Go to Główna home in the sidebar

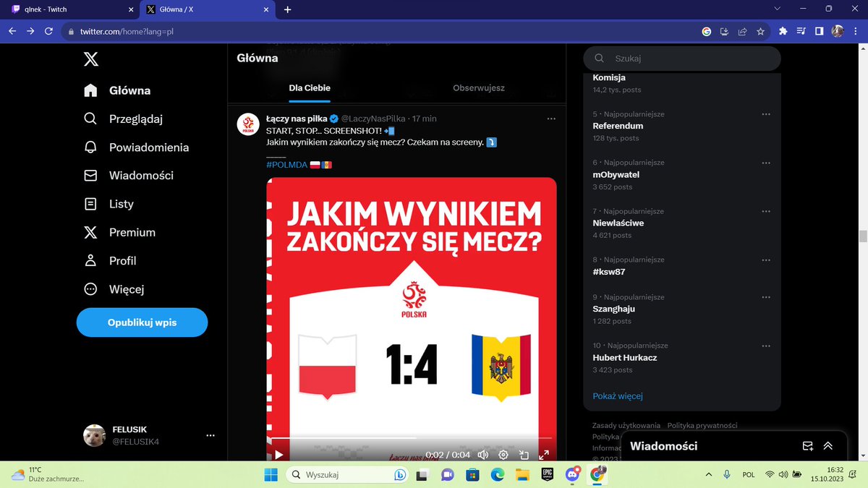click(117, 90)
